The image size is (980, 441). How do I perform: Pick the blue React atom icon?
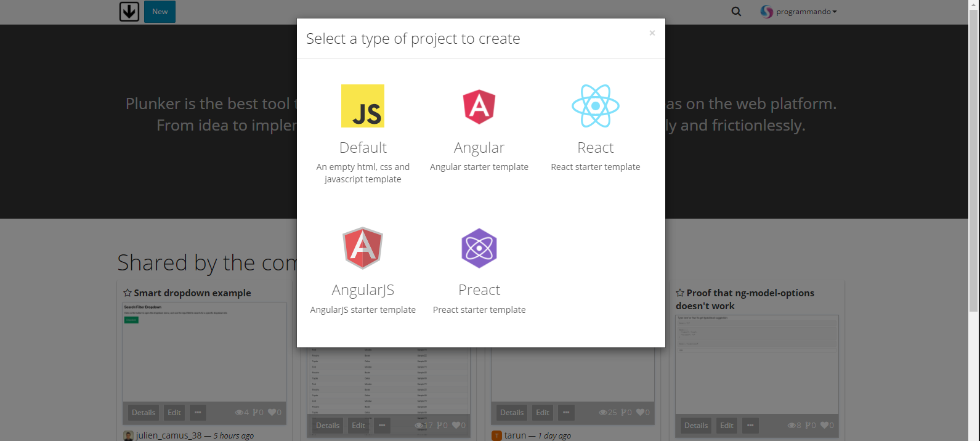[x=596, y=106]
